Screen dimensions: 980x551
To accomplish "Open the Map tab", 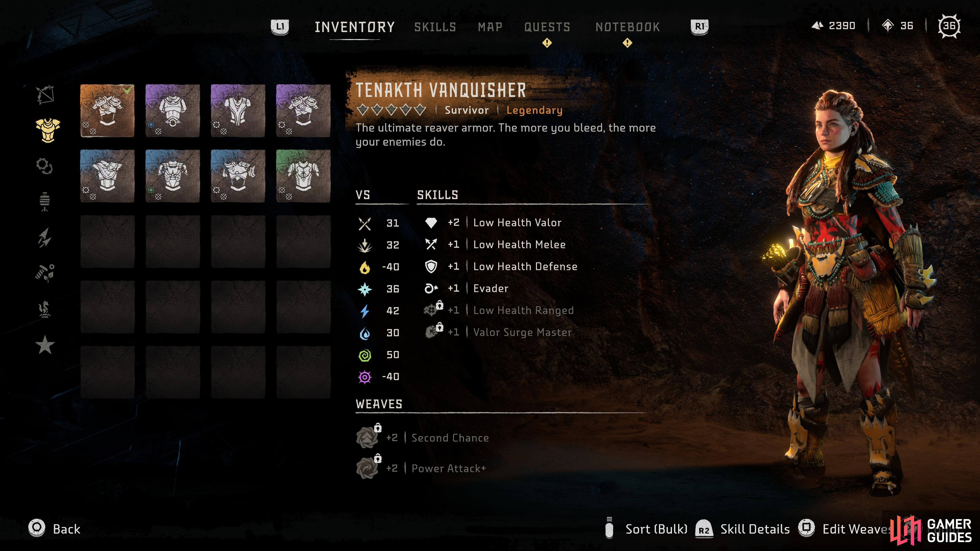I will point(490,27).
